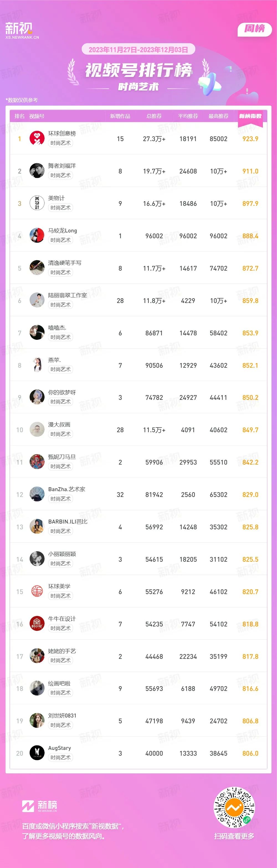Click 刘世妍0831 avatar photo
277x868 pixels.
(x=37, y=721)
